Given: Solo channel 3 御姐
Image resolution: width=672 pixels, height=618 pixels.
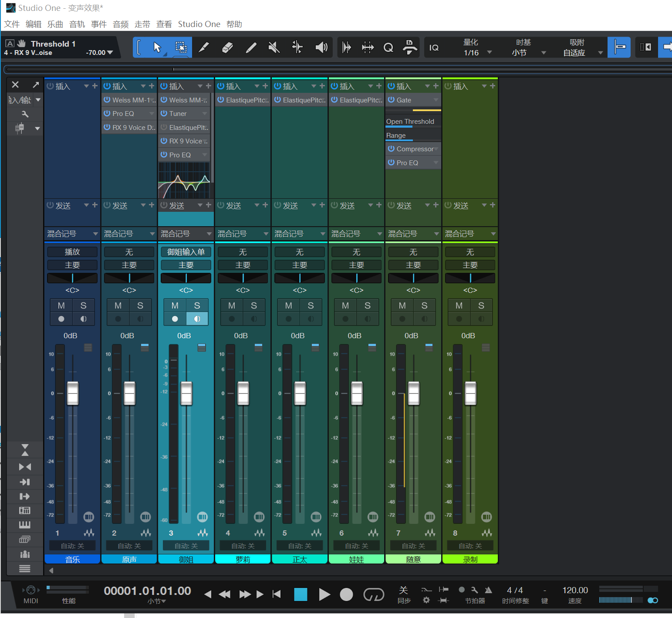Looking at the screenshot, I should point(197,306).
